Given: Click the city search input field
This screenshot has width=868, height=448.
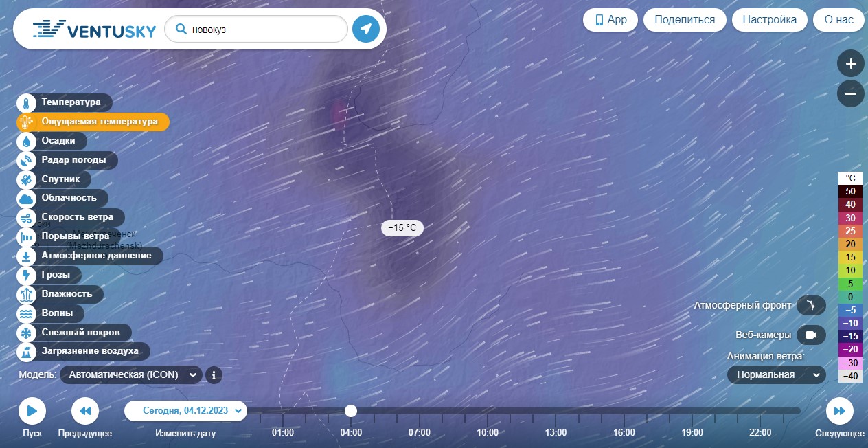Looking at the screenshot, I should pos(256,30).
